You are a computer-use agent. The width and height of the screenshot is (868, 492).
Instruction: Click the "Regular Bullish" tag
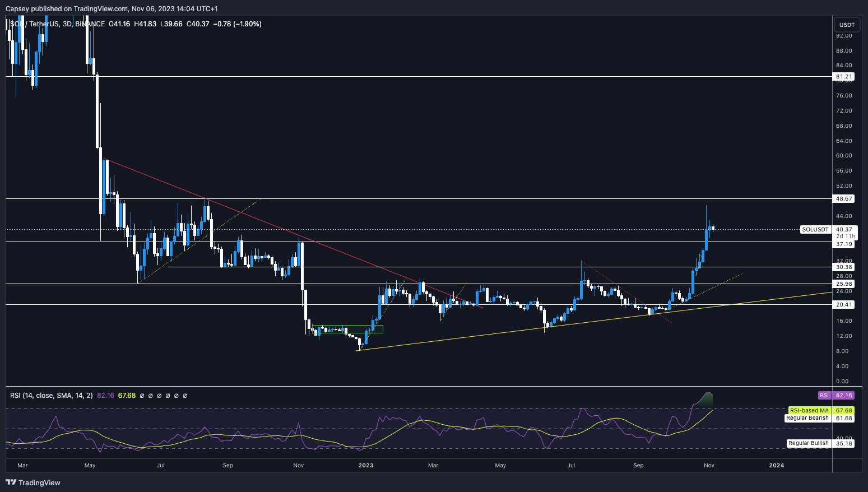pos(809,443)
